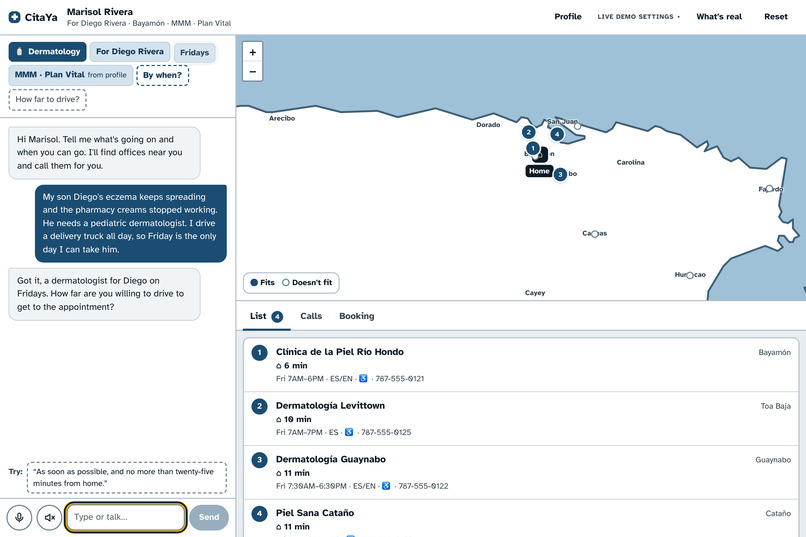Click map marker number 4
Image resolution: width=806 pixels, height=537 pixels.
(557, 134)
